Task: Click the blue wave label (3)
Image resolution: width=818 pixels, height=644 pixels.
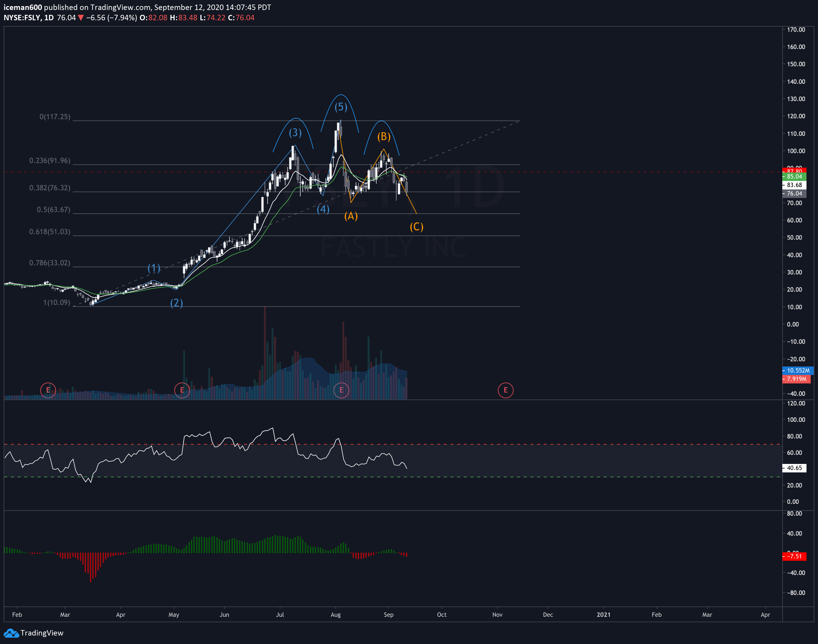Action: coord(295,133)
